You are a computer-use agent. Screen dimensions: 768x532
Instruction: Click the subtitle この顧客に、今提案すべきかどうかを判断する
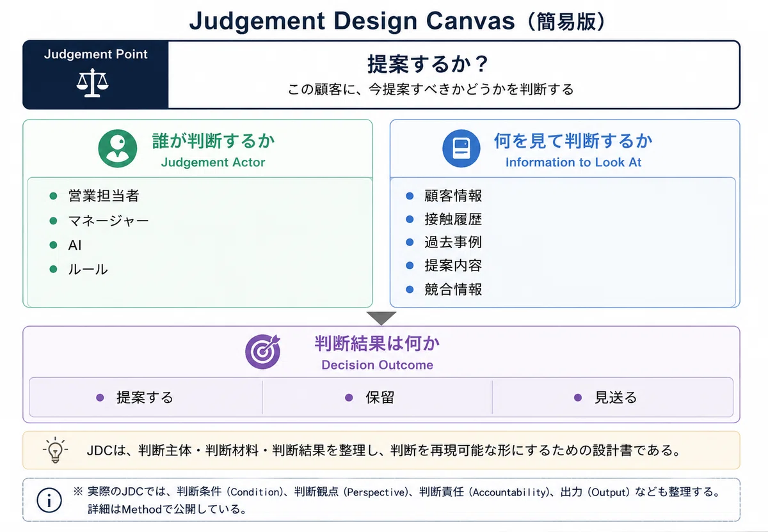431,90
